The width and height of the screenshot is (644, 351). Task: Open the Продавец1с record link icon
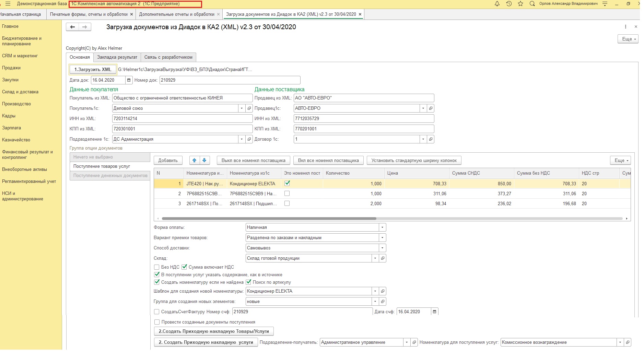431,108
